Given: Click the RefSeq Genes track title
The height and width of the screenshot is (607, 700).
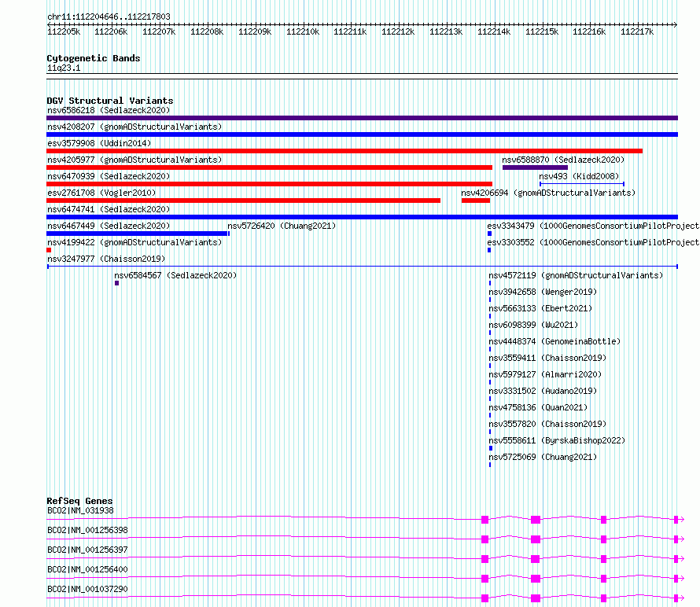Looking at the screenshot, I should [79, 501].
